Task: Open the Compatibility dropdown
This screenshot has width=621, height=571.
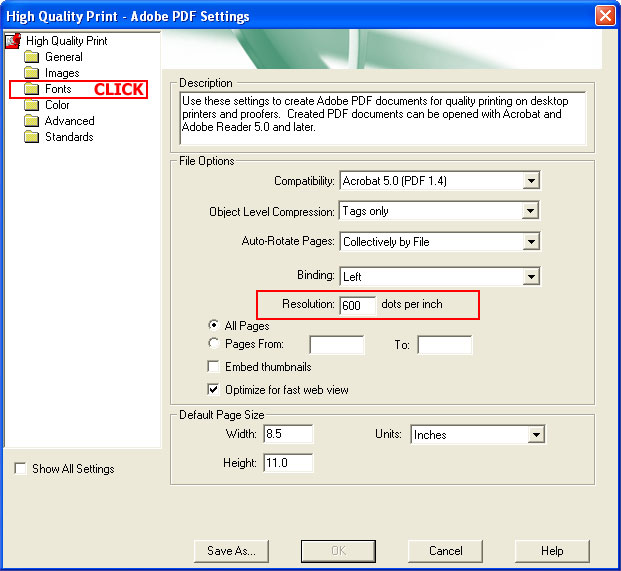Action: [531, 181]
